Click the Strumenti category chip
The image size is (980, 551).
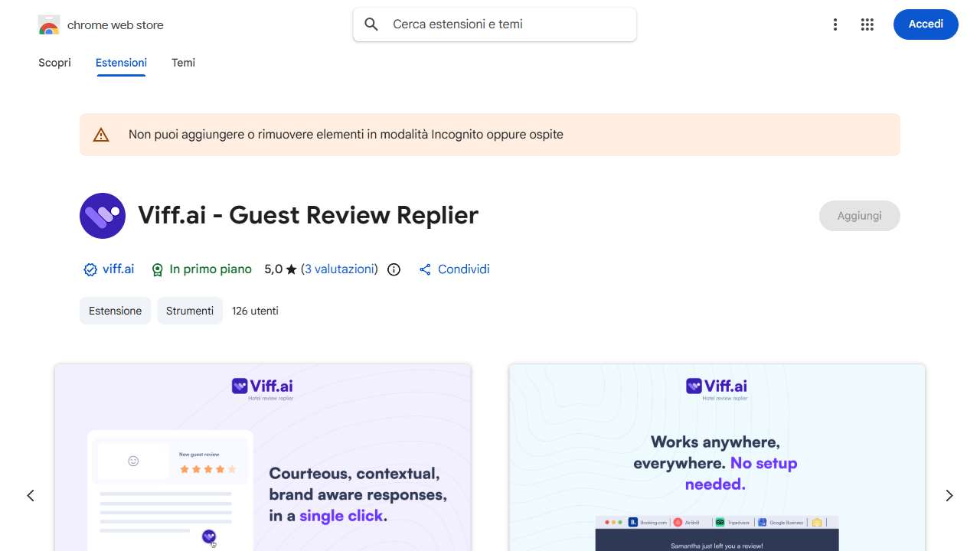189,311
